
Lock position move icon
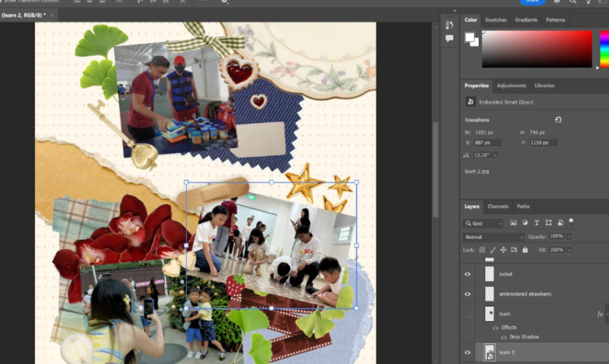[503, 250]
